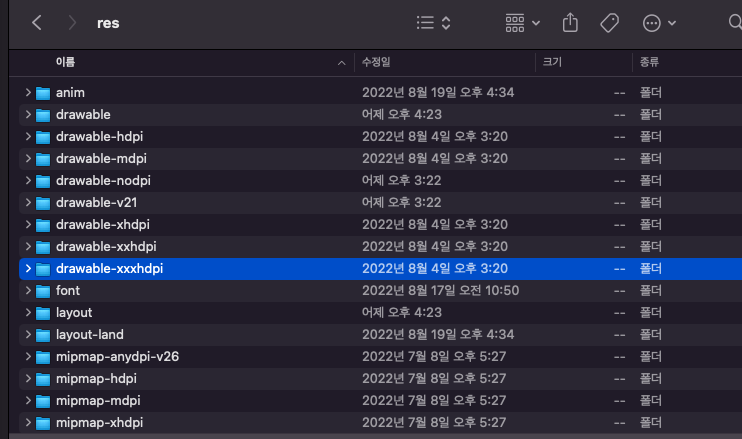742x439 pixels.
Task: Go forward with the right arrow button
Action: pos(72,23)
